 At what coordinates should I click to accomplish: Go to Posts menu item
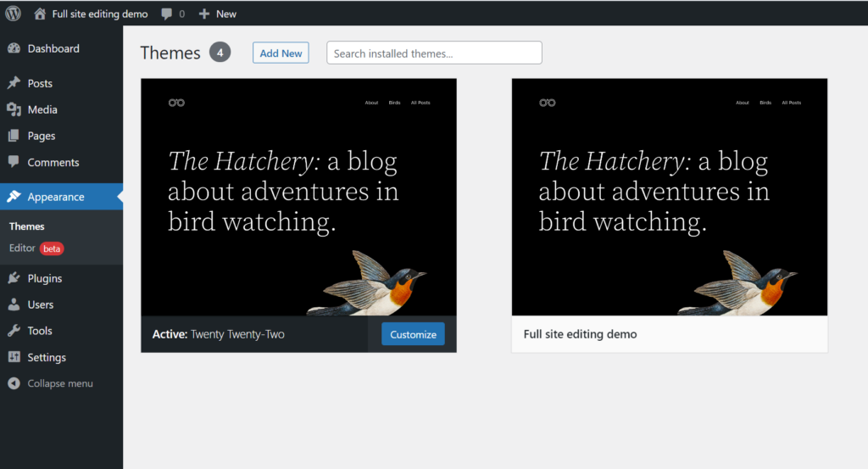point(61,83)
